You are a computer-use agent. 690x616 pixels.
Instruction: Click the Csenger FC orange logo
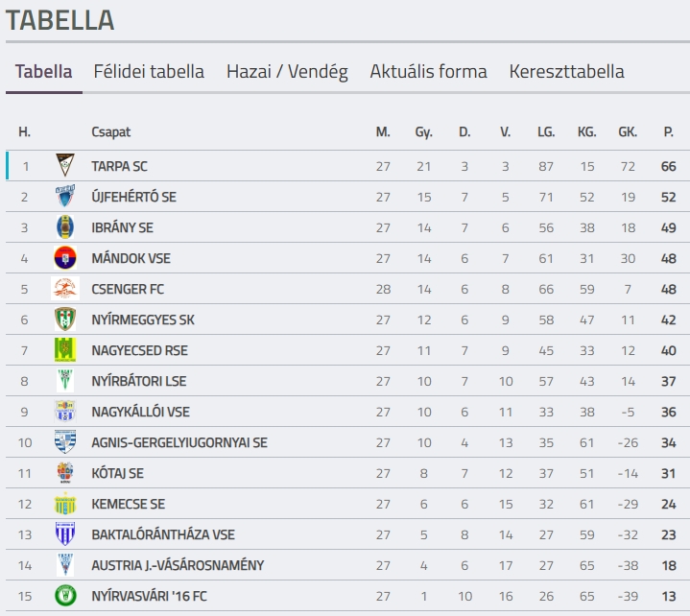coord(65,289)
